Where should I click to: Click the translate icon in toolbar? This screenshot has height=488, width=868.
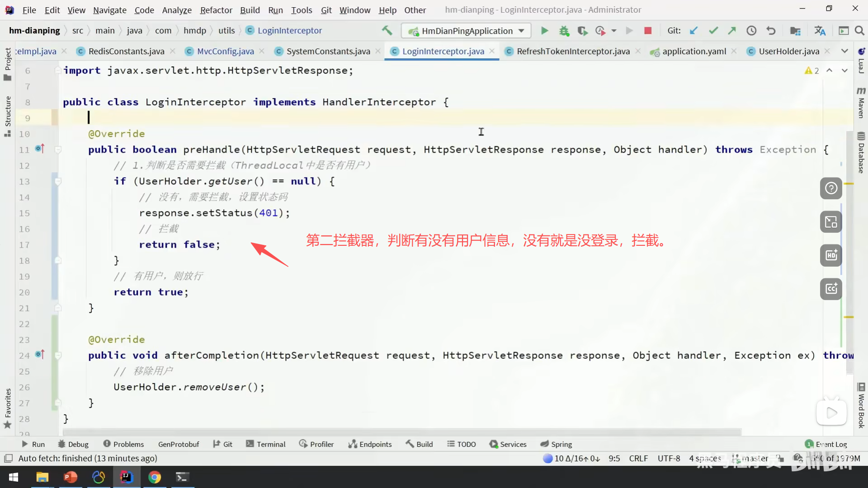pyautogui.click(x=820, y=31)
